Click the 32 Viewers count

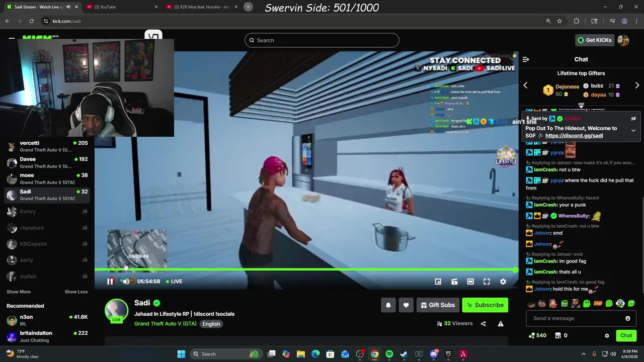pos(455,324)
